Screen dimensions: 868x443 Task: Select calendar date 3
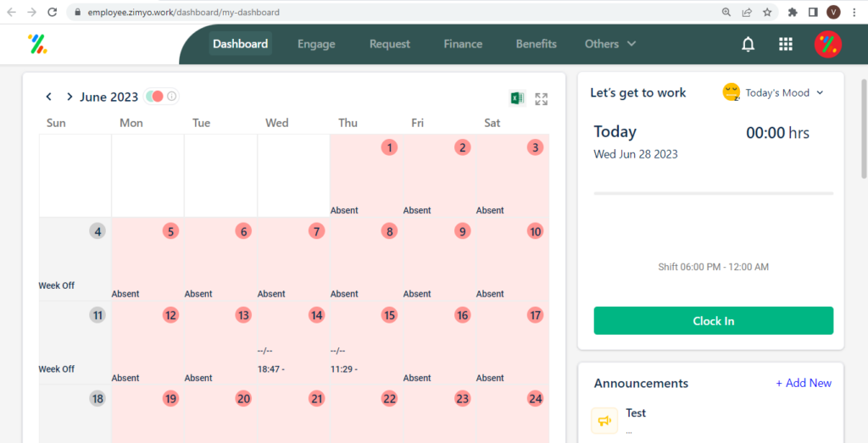(535, 147)
